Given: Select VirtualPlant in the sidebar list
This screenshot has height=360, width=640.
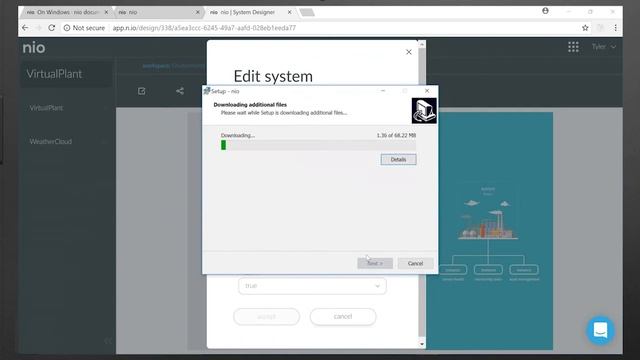Looking at the screenshot, I should point(46,108).
